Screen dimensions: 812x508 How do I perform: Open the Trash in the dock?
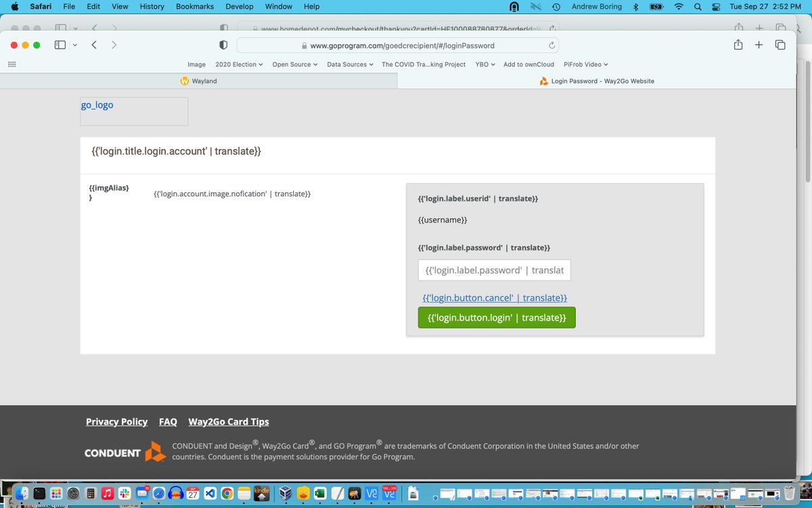point(789,493)
